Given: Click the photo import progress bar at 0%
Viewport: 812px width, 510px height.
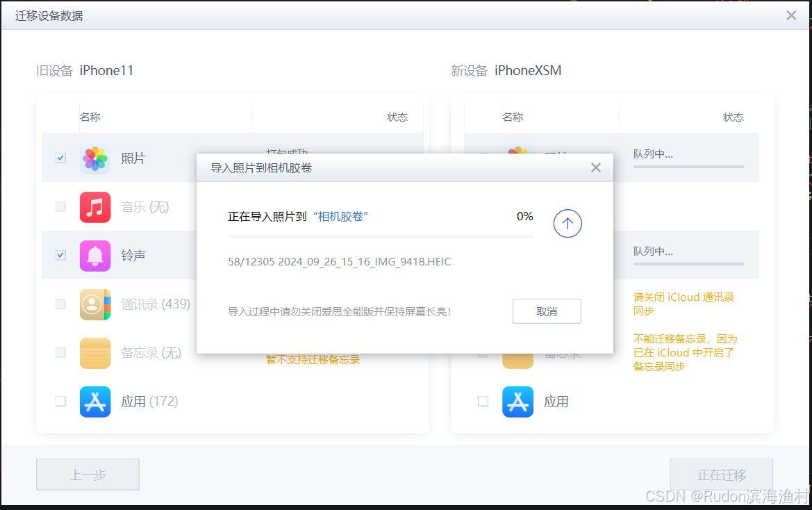Looking at the screenshot, I should point(381,236).
